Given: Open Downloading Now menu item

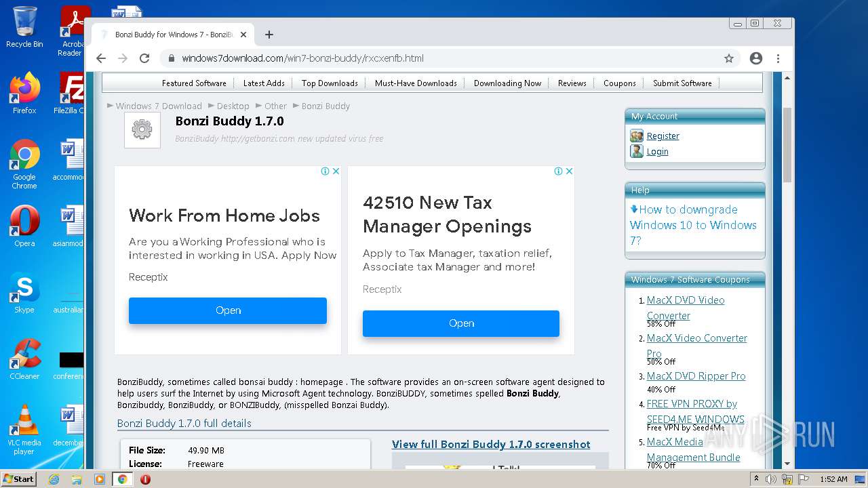Looking at the screenshot, I should tap(507, 83).
